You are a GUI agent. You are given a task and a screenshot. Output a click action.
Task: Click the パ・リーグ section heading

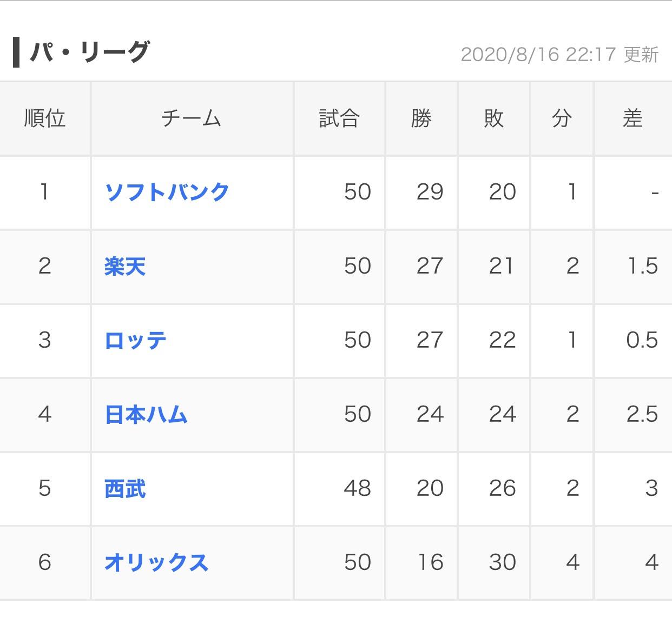pyautogui.click(x=89, y=52)
